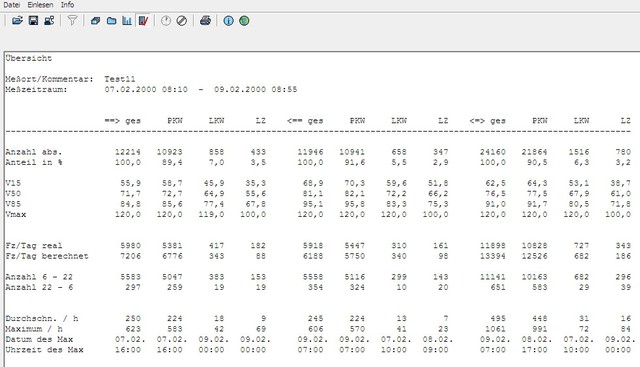Click the value 13394 in Fz/Tag berechnet
The image size is (640, 367).
(493, 256)
